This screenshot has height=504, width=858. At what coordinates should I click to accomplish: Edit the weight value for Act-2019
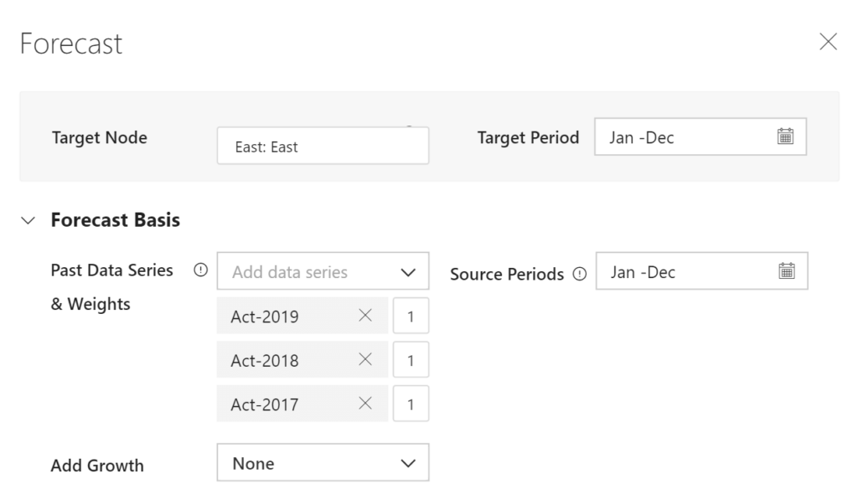coord(411,316)
